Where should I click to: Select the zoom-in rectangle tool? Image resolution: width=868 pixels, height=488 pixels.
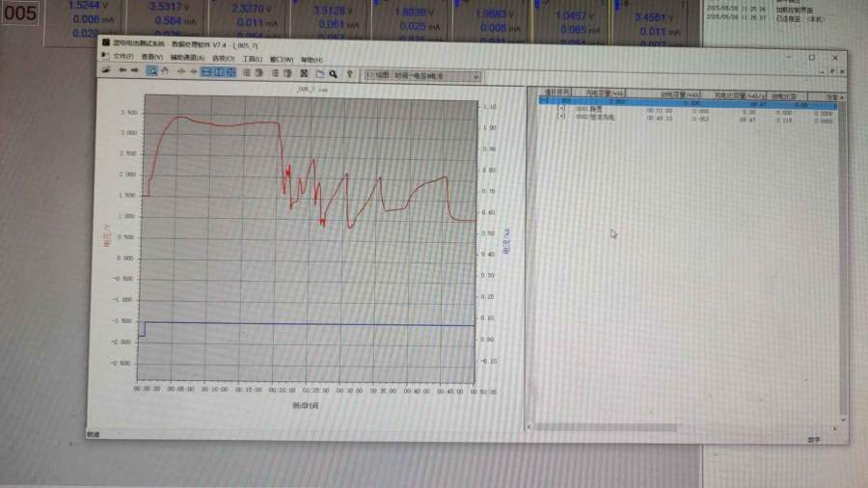pos(152,72)
